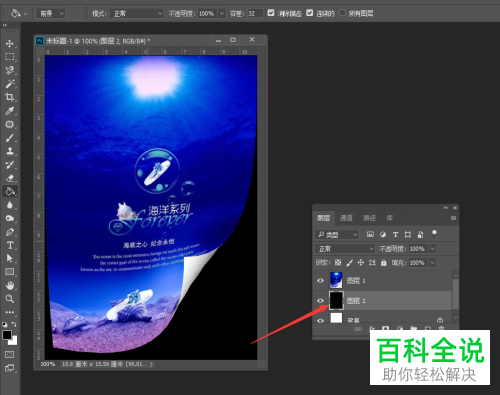Screen dimensions: 500x395
Task: Click the tolerance field showing 32
Action: click(x=255, y=14)
